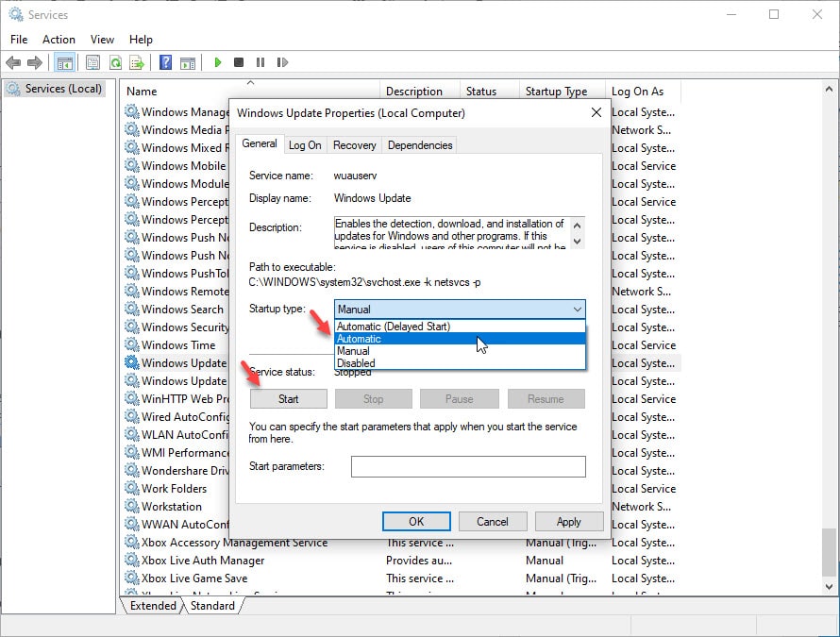
Task: Click the Start parameters input field
Action: click(468, 466)
